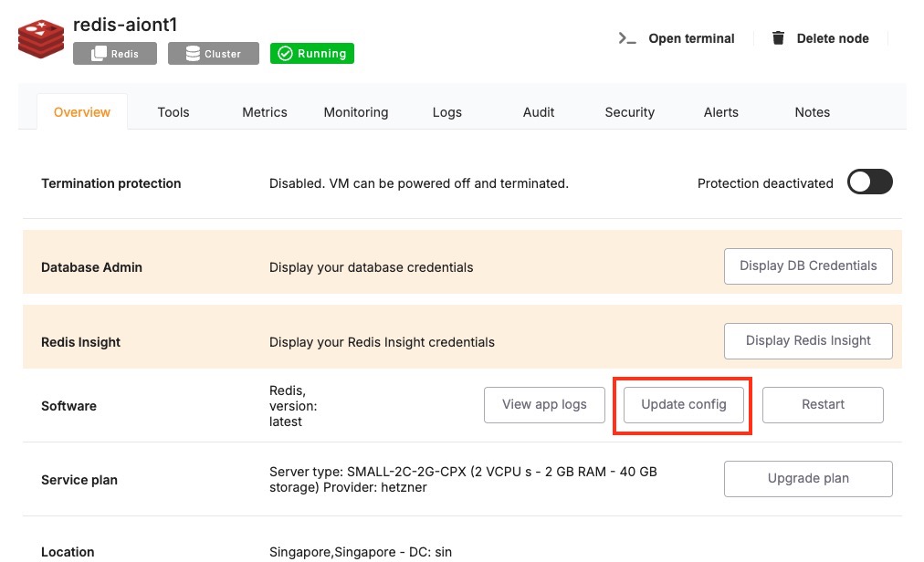Click the terminal prompt icon
Screen dimensions: 924x562
(x=626, y=38)
